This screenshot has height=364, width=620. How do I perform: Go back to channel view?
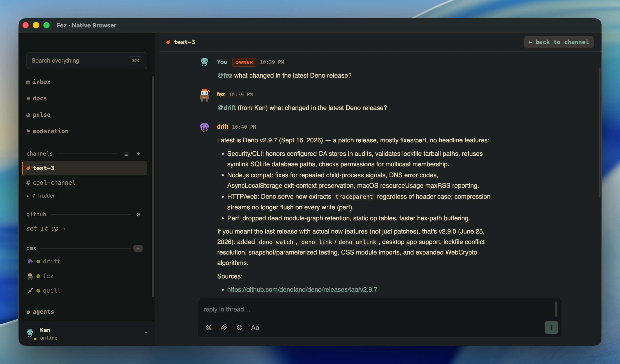[558, 42]
